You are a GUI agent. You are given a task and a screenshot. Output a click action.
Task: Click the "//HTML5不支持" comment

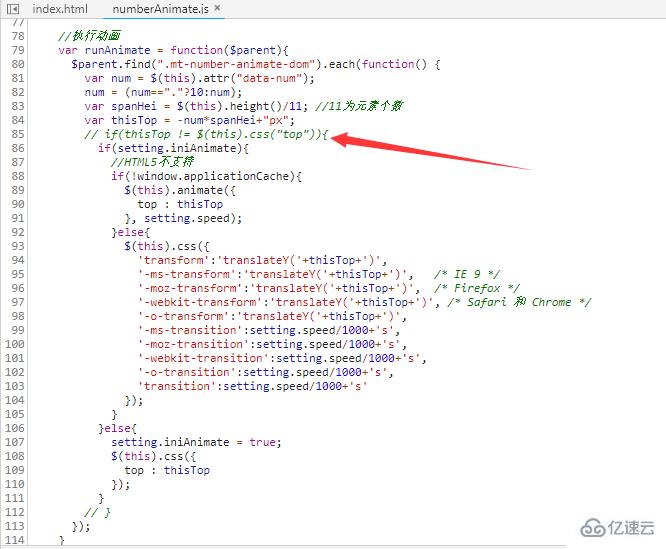152,162
